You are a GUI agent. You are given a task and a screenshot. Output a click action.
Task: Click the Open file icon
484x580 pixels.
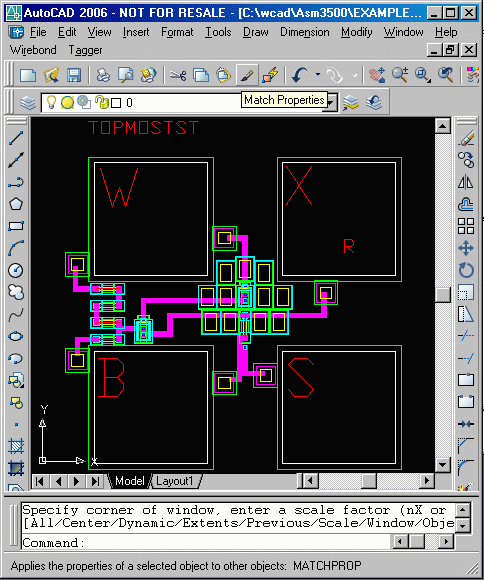(51, 75)
